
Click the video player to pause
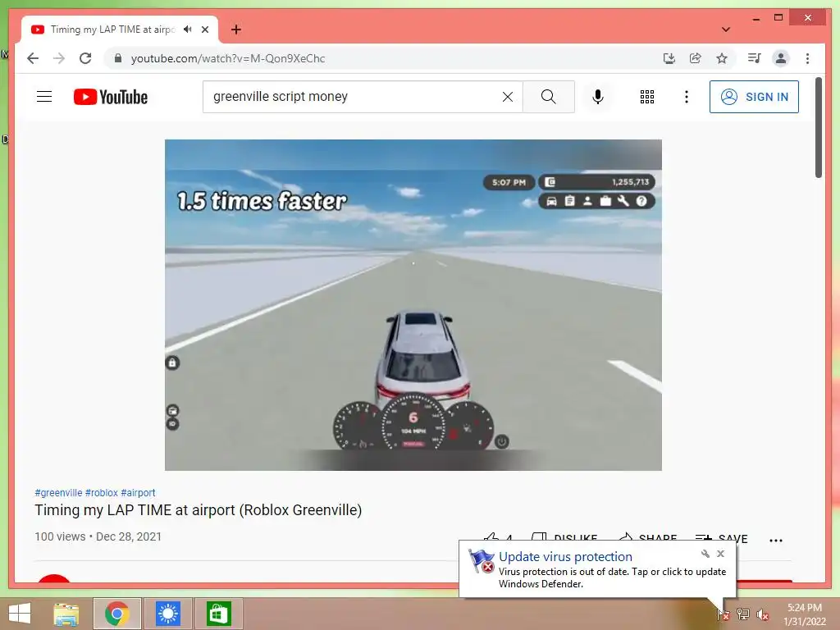tap(413, 305)
